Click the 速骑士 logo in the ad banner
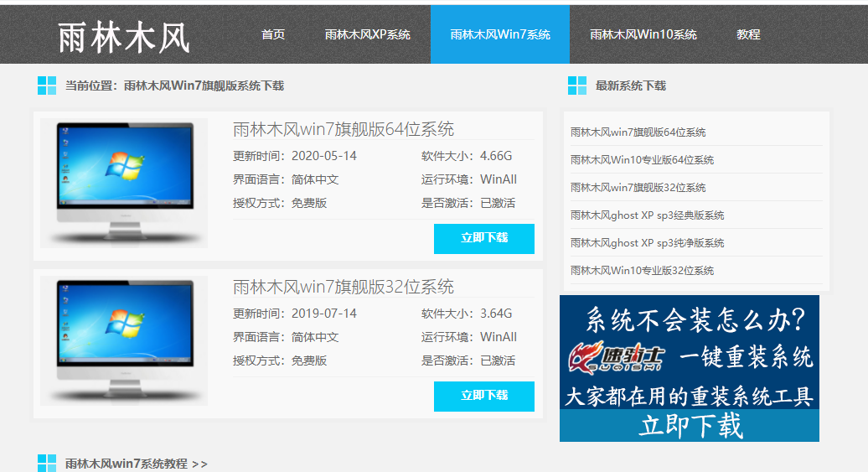Screen dimensions: 868x472 [x=616, y=357]
